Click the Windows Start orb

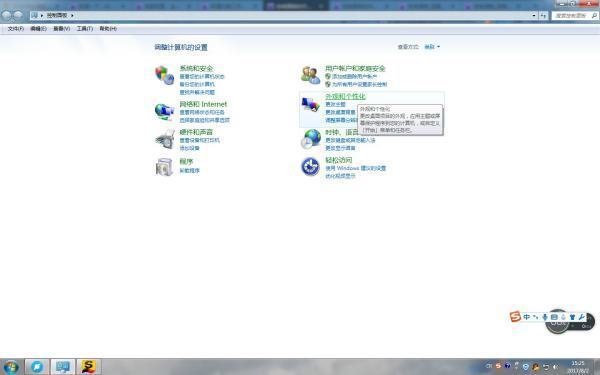11,367
